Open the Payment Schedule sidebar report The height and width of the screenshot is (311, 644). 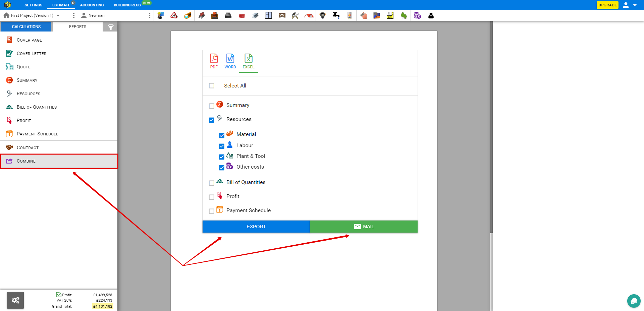[x=59, y=134]
